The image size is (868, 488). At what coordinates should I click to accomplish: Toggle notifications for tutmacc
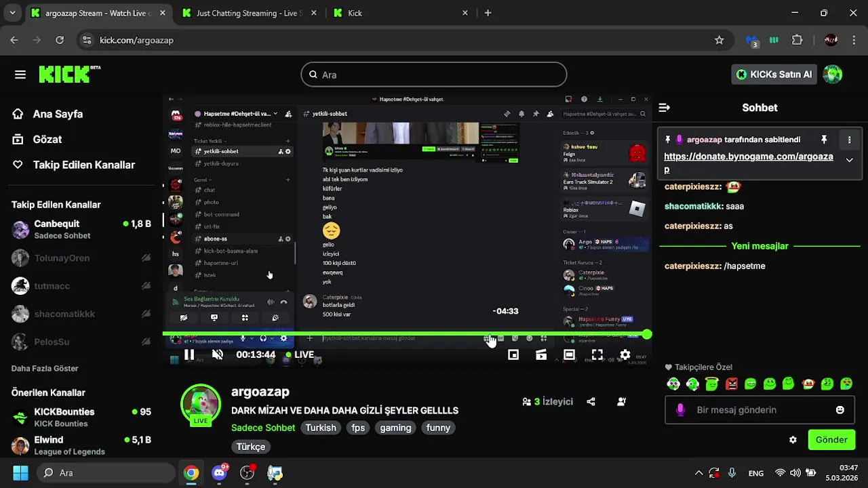coord(146,286)
